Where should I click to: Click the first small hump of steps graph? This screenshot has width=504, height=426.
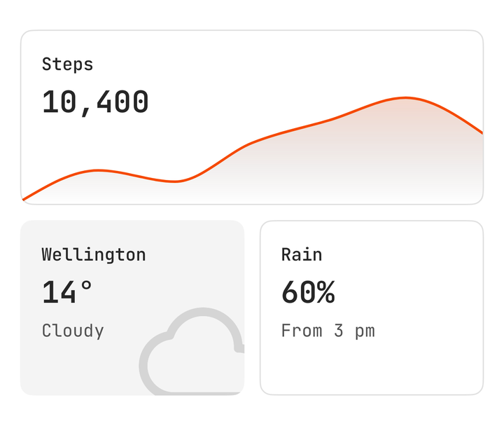[x=98, y=170]
